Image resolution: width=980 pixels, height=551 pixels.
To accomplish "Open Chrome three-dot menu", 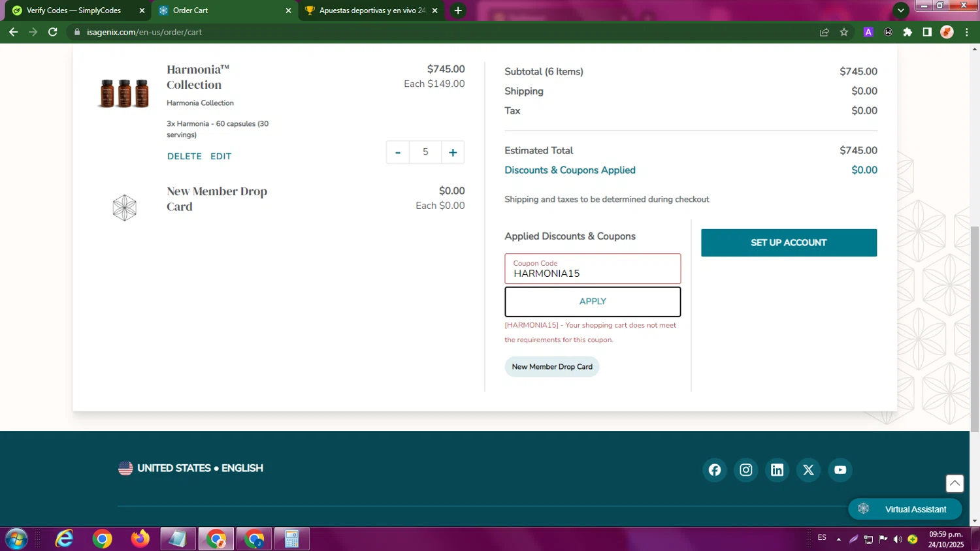I will (967, 32).
